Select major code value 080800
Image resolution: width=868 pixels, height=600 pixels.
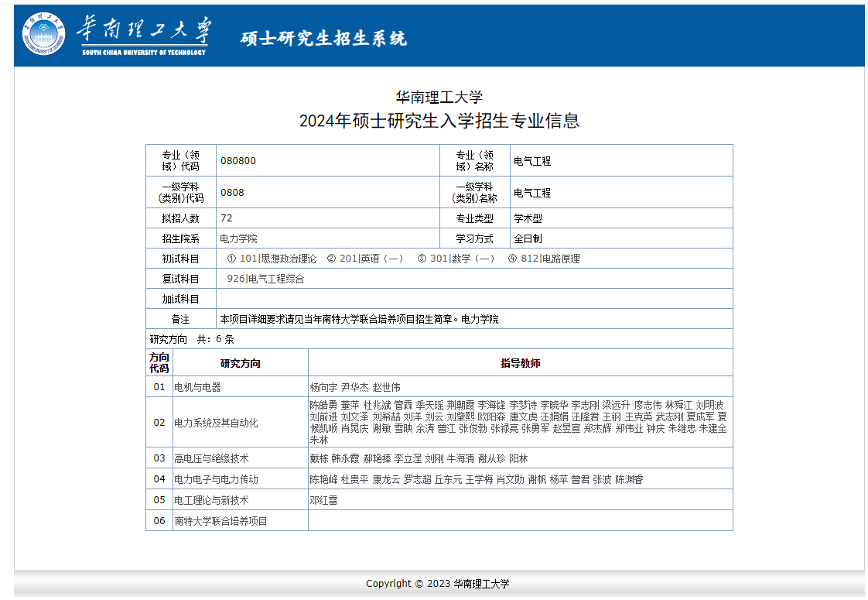point(238,161)
